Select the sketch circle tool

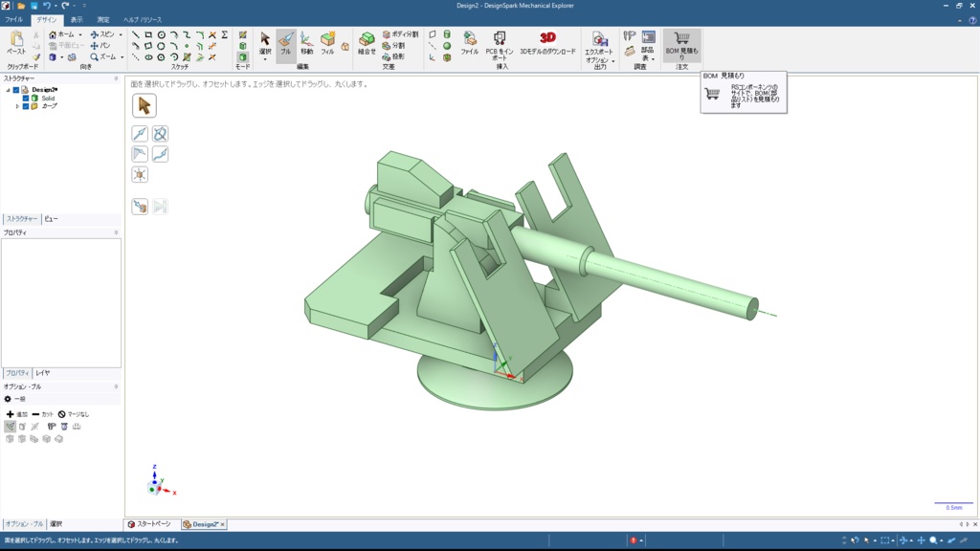[x=161, y=35]
